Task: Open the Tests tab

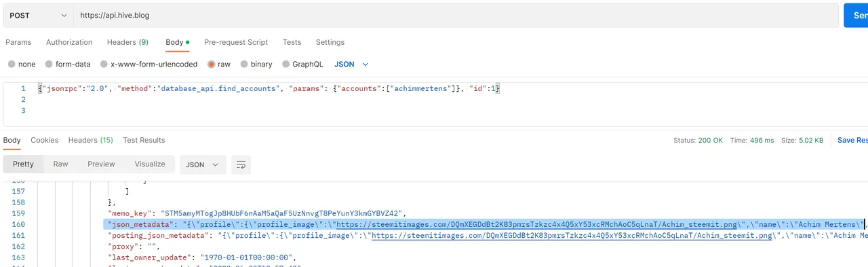Action: coord(292,42)
